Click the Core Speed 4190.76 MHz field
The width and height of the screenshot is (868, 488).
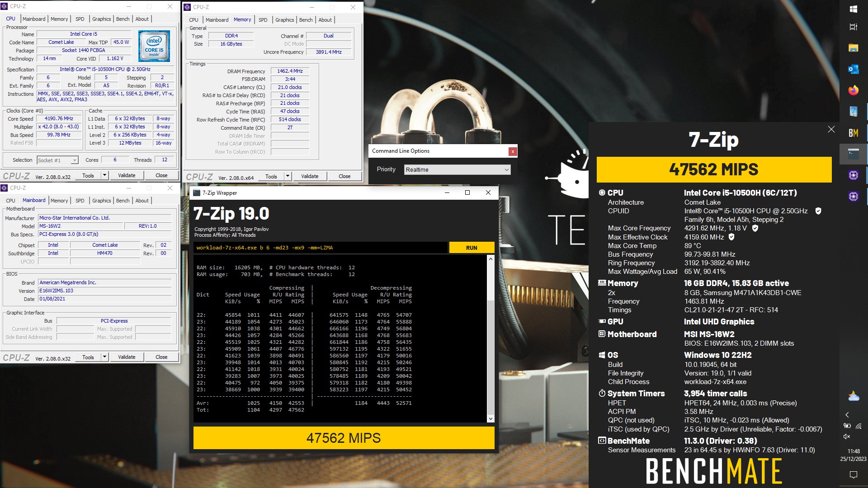pyautogui.click(x=59, y=119)
